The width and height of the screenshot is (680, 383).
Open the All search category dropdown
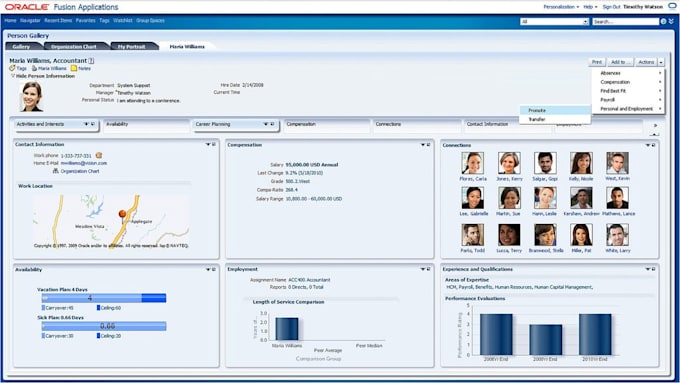point(555,21)
